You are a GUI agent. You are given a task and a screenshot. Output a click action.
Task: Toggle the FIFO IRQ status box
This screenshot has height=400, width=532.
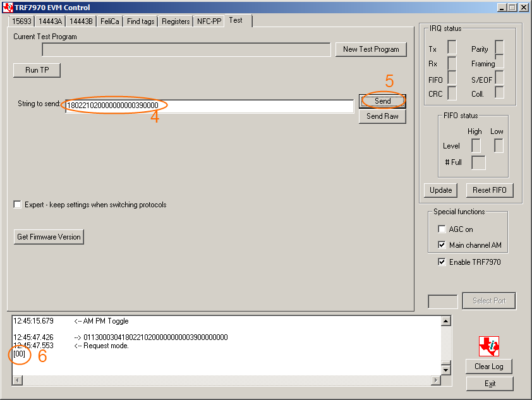click(x=452, y=77)
